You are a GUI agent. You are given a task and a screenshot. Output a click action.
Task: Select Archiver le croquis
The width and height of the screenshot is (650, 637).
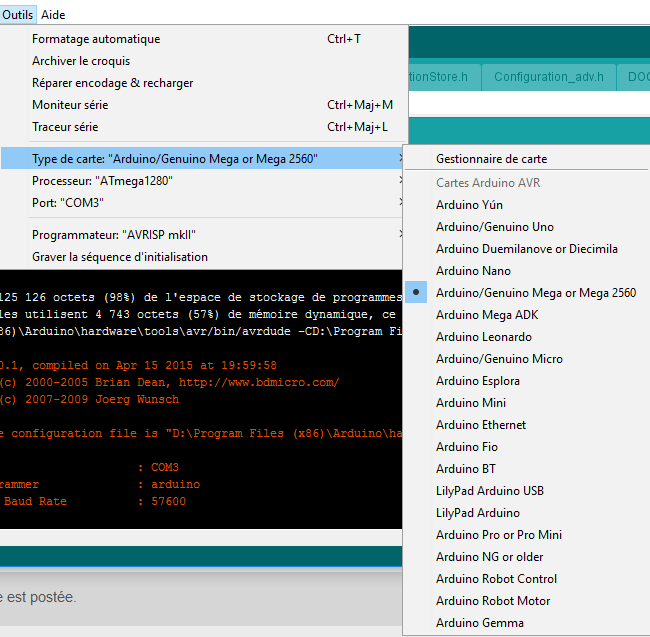[x=202, y=61]
